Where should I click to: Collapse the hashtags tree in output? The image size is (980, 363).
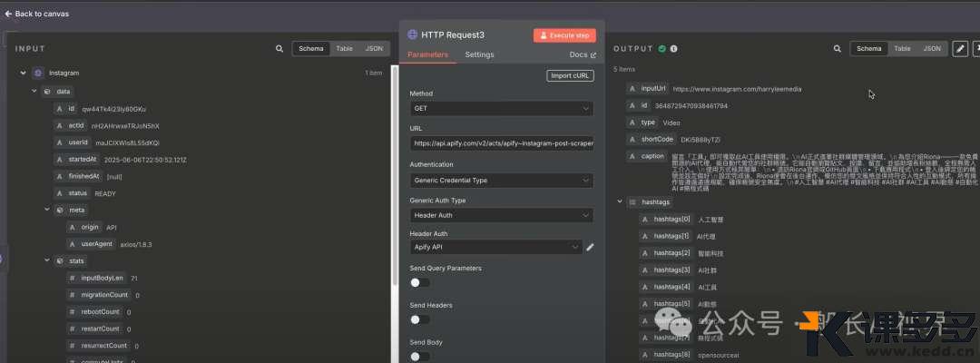[x=620, y=201]
